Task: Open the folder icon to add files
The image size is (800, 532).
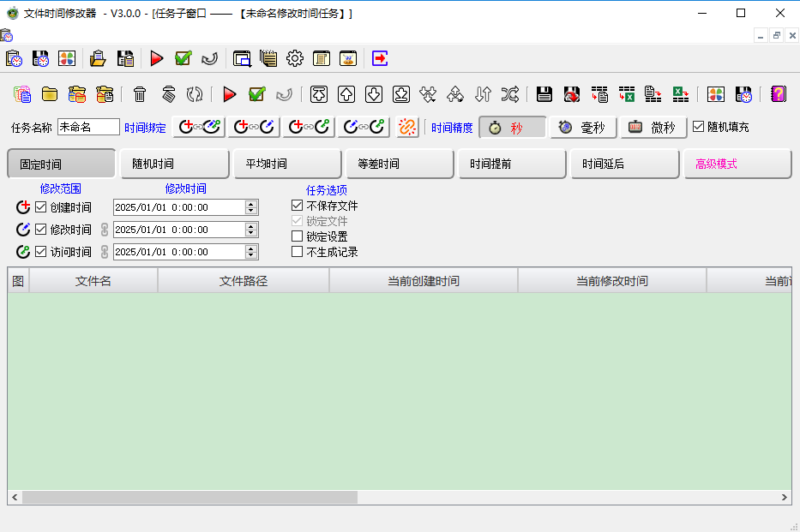Action: click(52, 94)
